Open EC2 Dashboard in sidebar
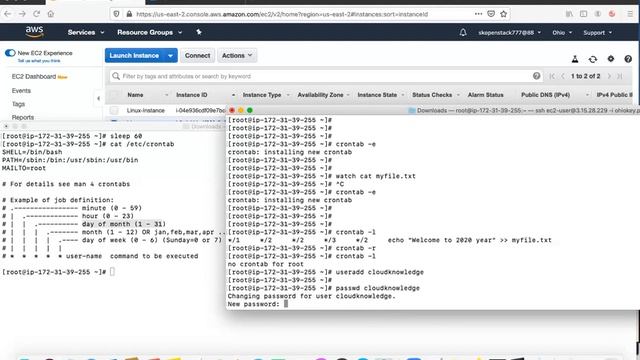Screen dimensions: 640x360 click(x=34, y=76)
